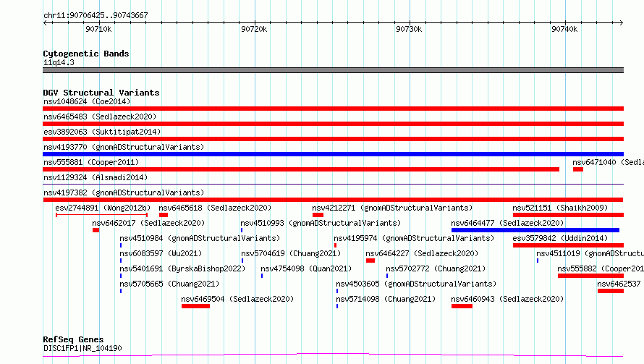This screenshot has height=364, width=644.
Task: Select the 90710k ruler tick label
Action: (98, 29)
